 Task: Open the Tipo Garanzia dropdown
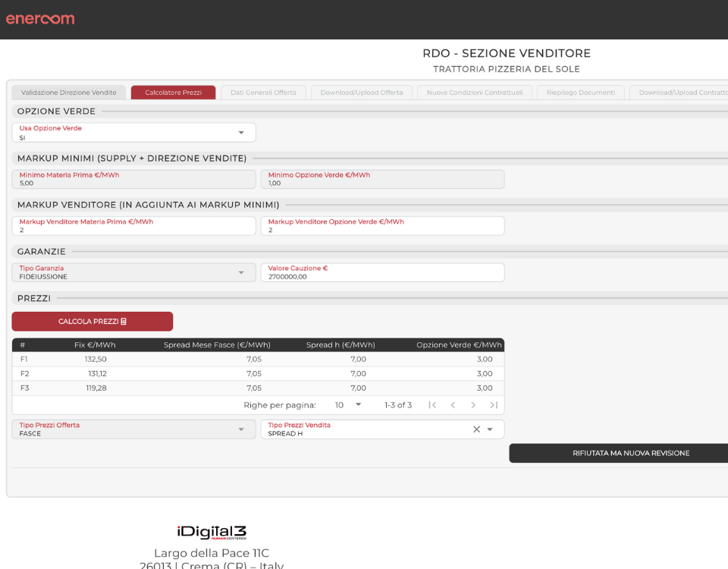tap(241, 273)
